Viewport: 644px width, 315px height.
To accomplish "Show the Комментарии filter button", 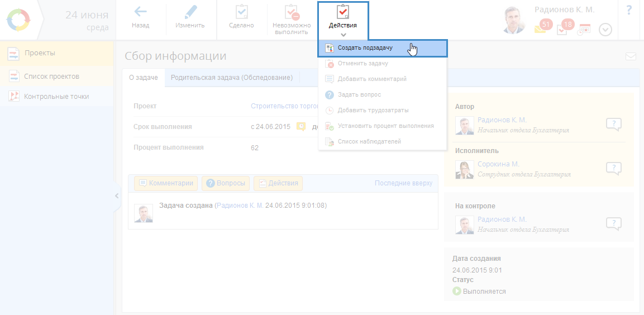I will tap(166, 183).
